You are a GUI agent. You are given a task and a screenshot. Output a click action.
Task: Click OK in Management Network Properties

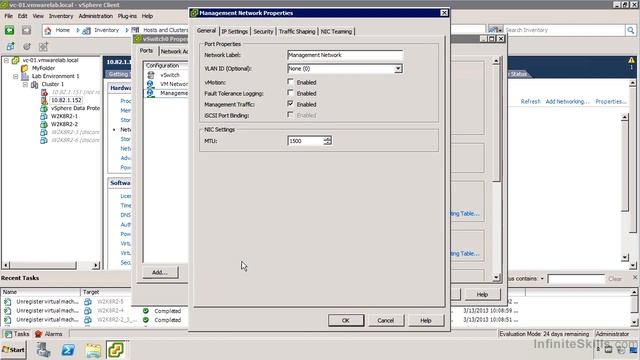click(x=346, y=320)
